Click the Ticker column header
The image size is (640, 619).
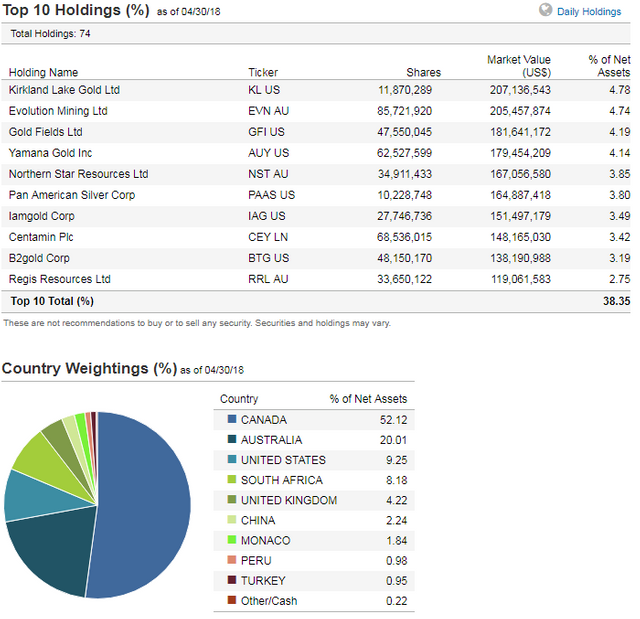coord(263,72)
